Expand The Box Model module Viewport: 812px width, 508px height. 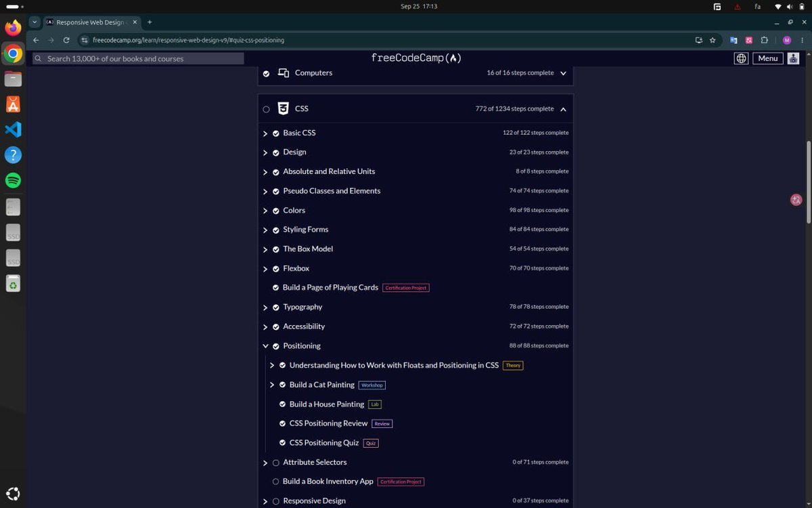coord(265,249)
